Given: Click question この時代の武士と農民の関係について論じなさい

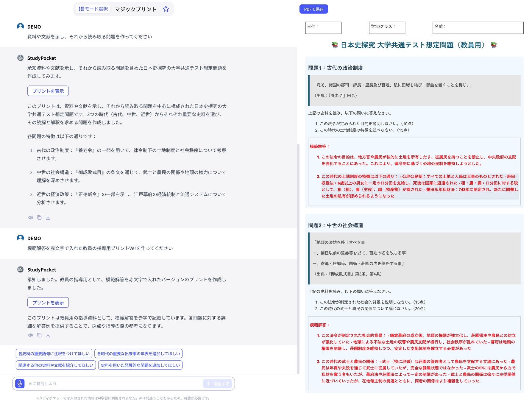Looking at the screenshot, I should (372, 308).
